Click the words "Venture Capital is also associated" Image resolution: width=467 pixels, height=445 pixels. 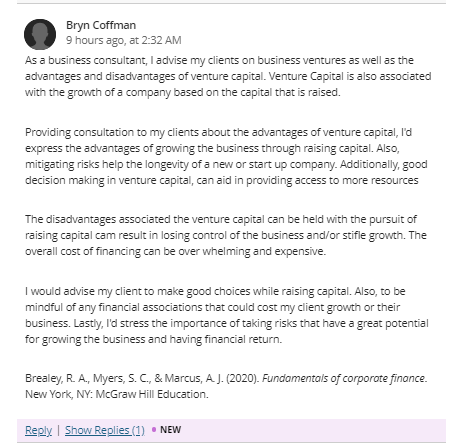pos(350,76)
